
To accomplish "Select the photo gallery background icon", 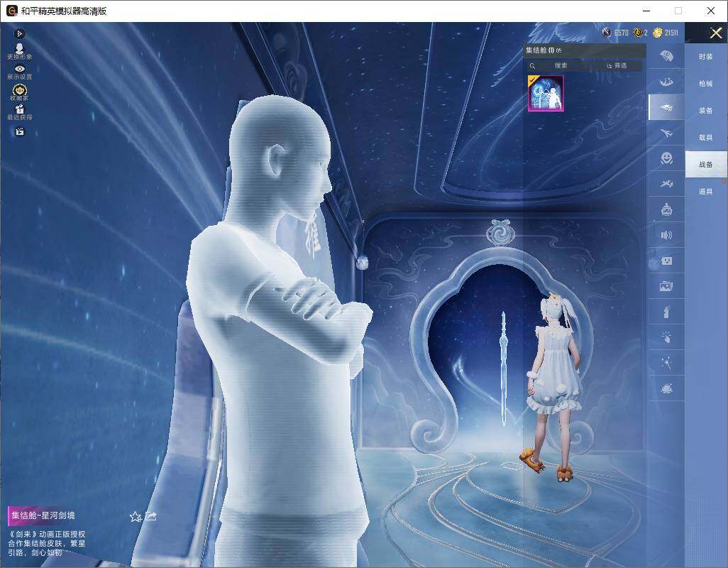I will (666, 287).
